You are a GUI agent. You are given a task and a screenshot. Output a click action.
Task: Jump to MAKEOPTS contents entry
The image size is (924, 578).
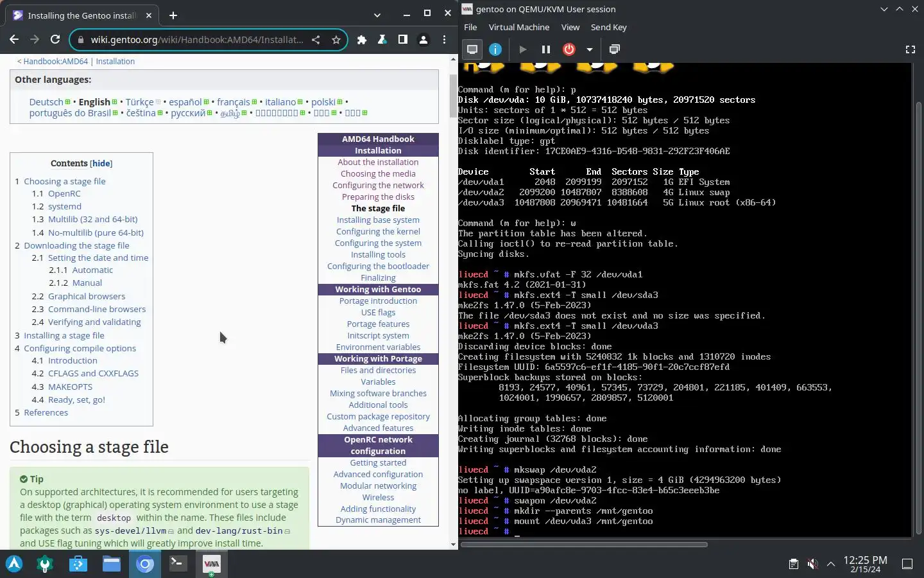pos(70,387)
